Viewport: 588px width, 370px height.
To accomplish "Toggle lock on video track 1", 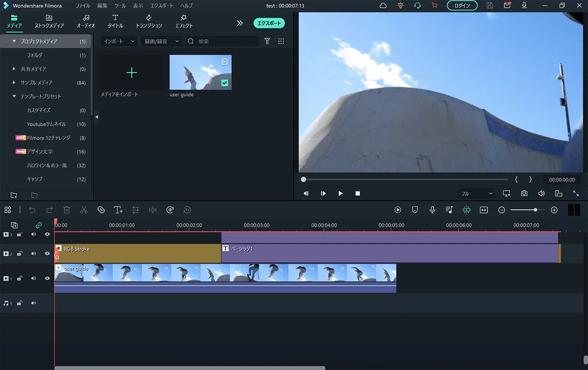I will tap(20, 278).
